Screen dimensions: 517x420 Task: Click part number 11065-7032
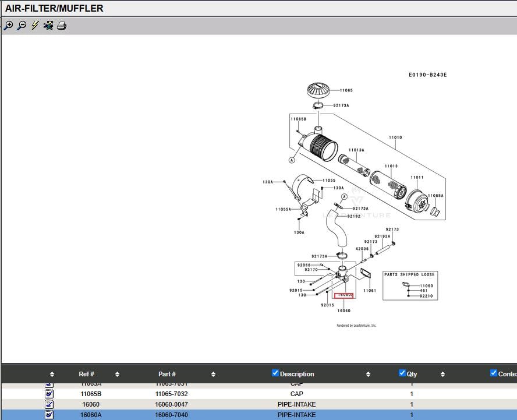click(171, 394)
